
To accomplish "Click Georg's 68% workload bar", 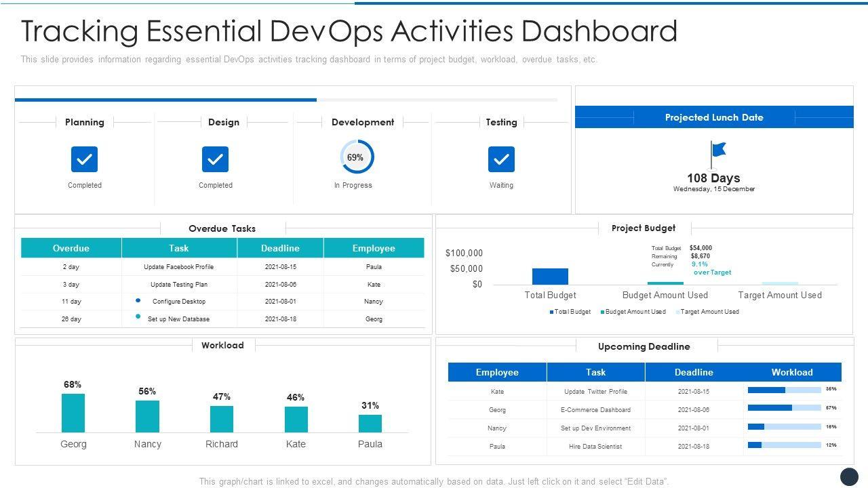I will pyautogui.click(x=73, y=413).
